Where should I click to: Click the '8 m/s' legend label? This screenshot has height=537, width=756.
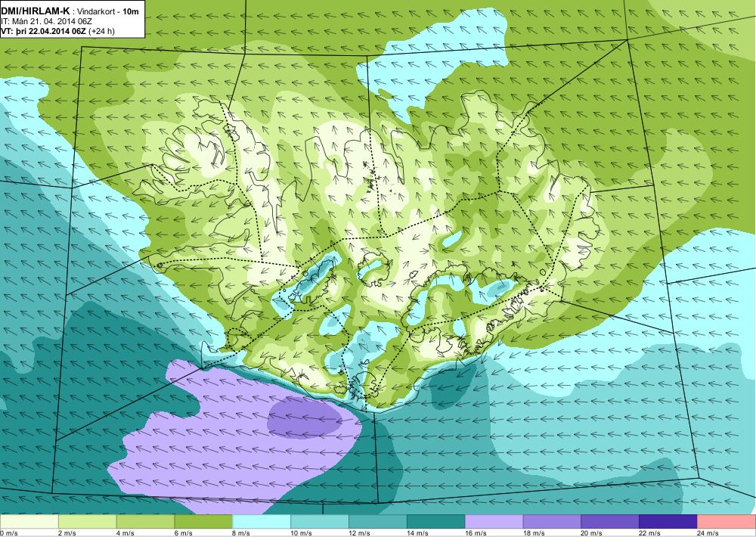tap(242, 533)
